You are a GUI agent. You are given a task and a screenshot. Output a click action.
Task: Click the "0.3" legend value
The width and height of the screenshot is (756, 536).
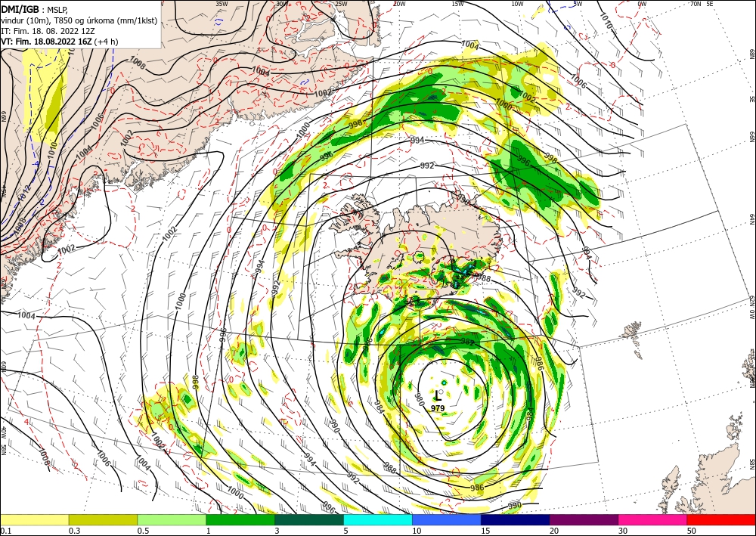pyautogui.click(x=74, y=531)
